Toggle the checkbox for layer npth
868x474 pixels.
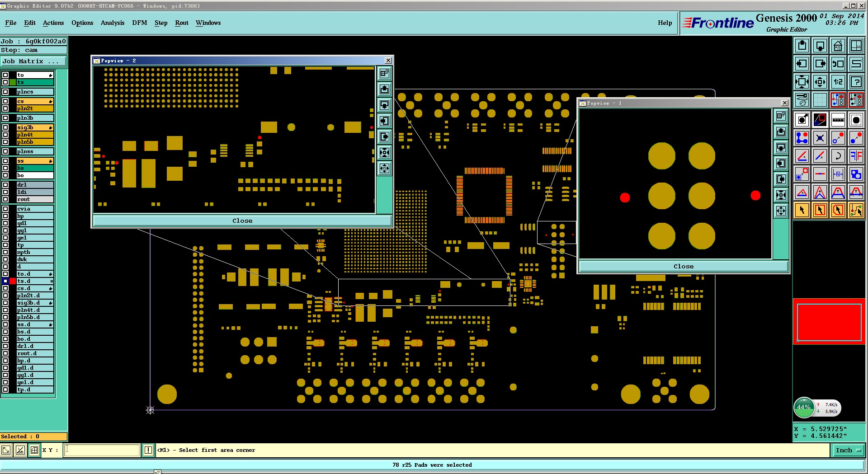[x=5, y=252]
